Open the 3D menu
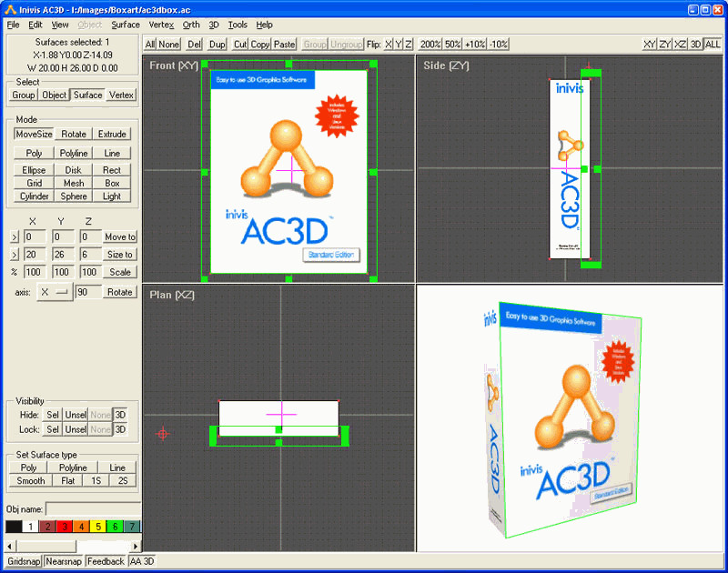Screen dimensions: 728x573 (214, 25)
